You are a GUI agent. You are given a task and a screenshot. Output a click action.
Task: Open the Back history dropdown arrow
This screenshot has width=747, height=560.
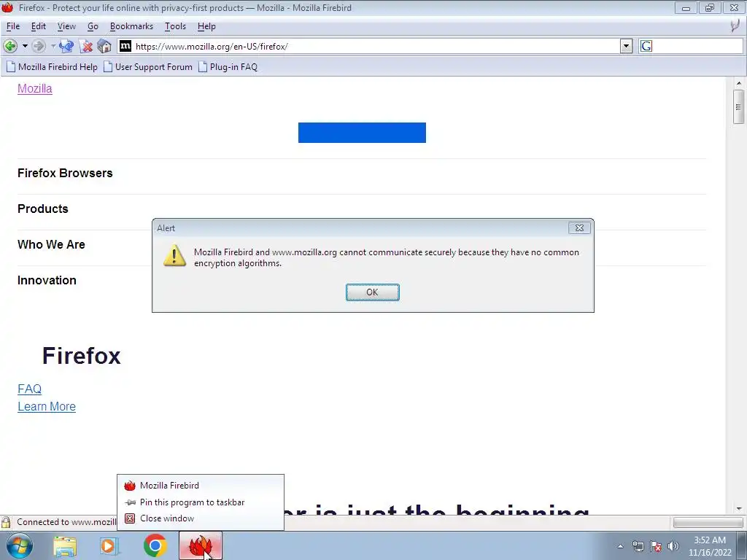click(x=25, y=46)
